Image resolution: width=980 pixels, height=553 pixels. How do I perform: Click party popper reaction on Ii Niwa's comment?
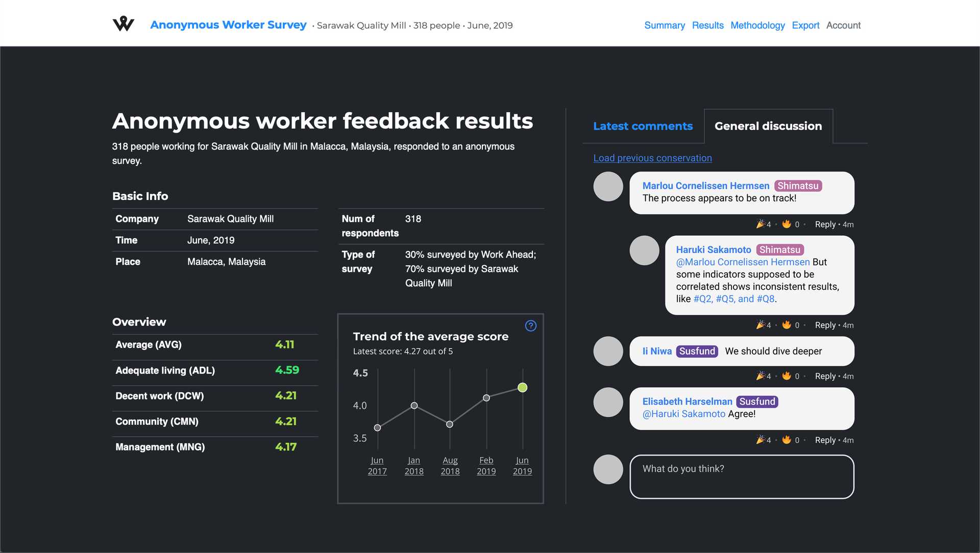pos(761,375)
